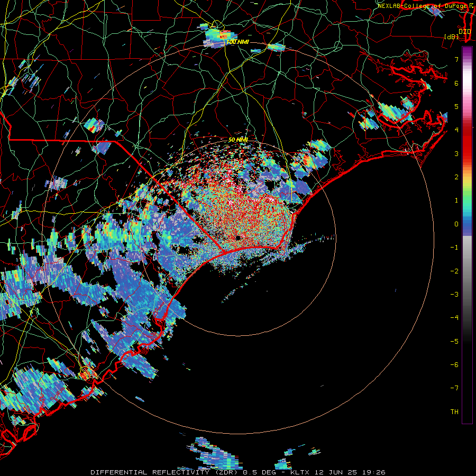Image resolution: width=476 pixels, height=476 pixels.
Task: Click the 50 NMI range ring label
Action: coord(239,140)
